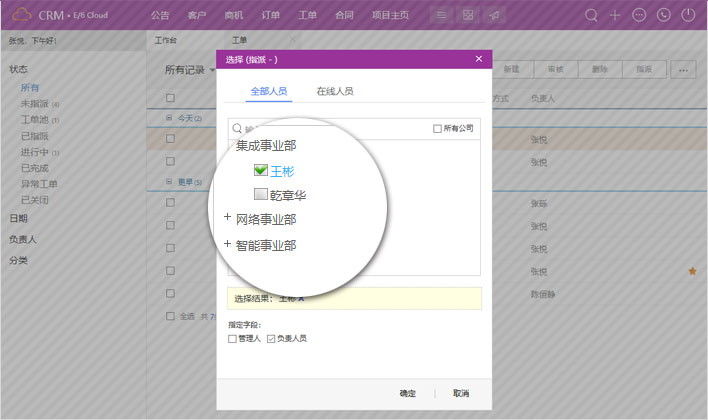Click the 确定 button in dialog
This screenshot has height=420, width=708.
click(408, 394)
